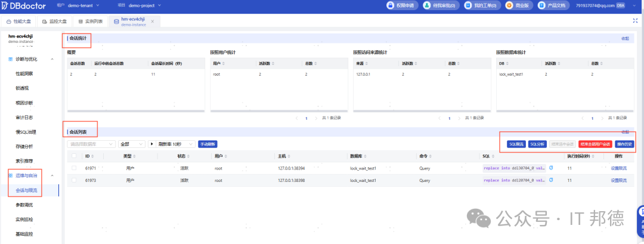Click gauge icon on 性能大盘 tab
This screenshot has width=644, height=244.
tap(8, 21)
